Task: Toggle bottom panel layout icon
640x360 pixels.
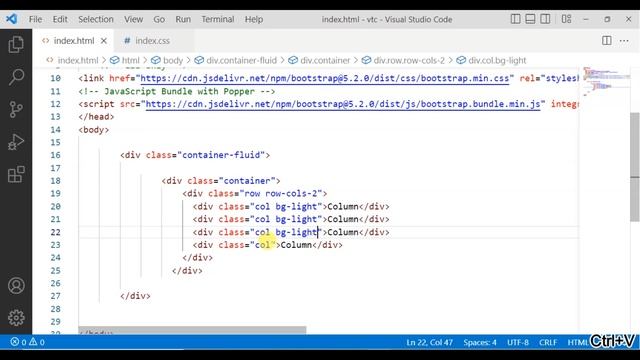Action: (530, 19)
